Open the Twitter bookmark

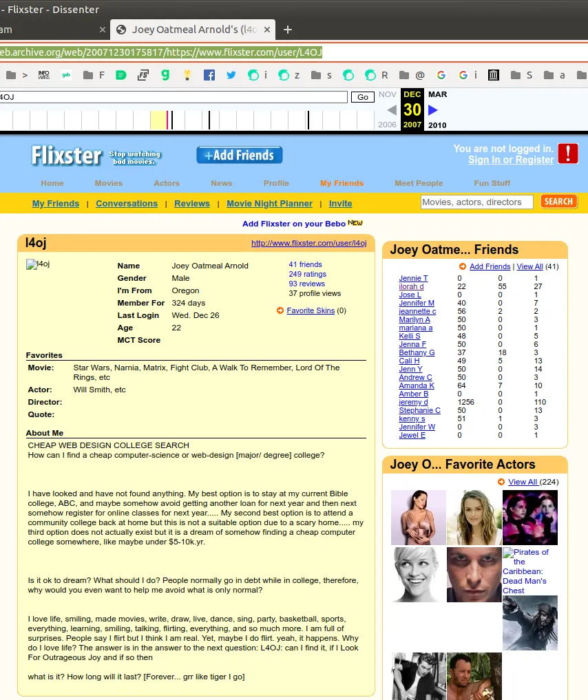coord(231,75)
